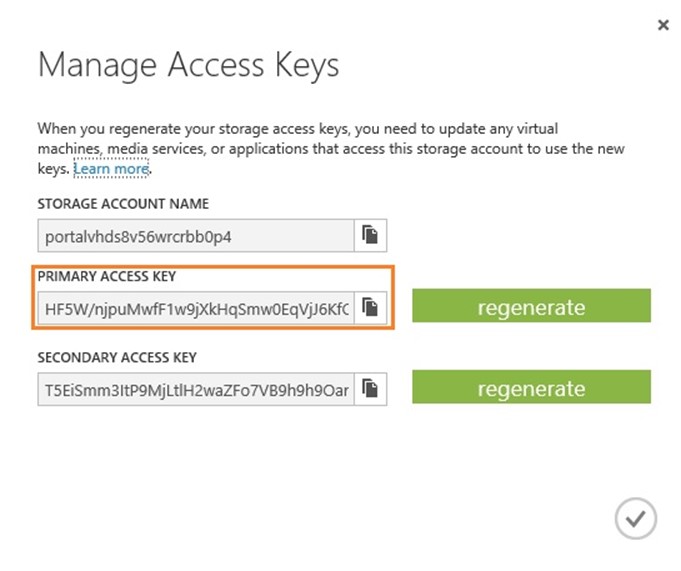Click the portalvhds8v56wrcrbb0p4 account name text
Viewport: 681px width, 571px height.
pos(138,237)
